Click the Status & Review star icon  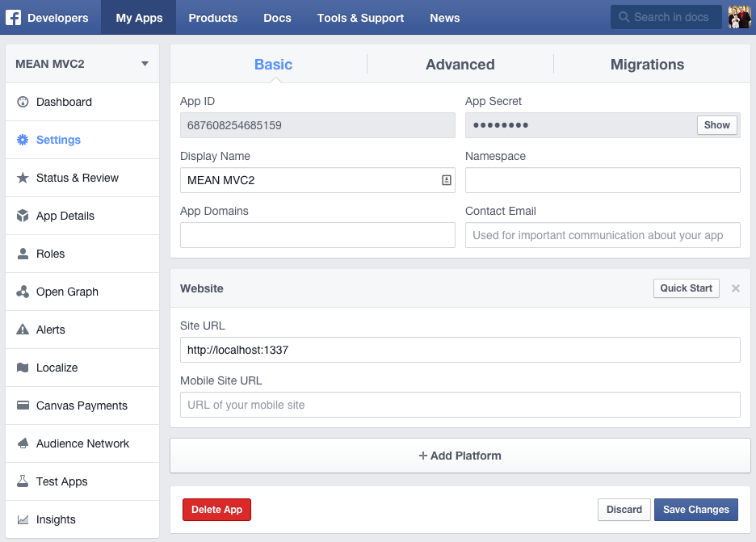[23, 178]
